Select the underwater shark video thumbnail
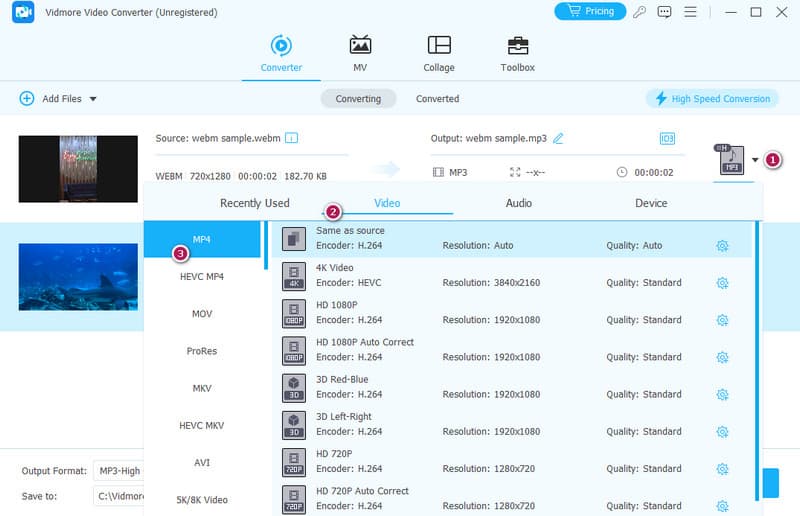This screenshot has height=516, width=800. click(78, 276)
